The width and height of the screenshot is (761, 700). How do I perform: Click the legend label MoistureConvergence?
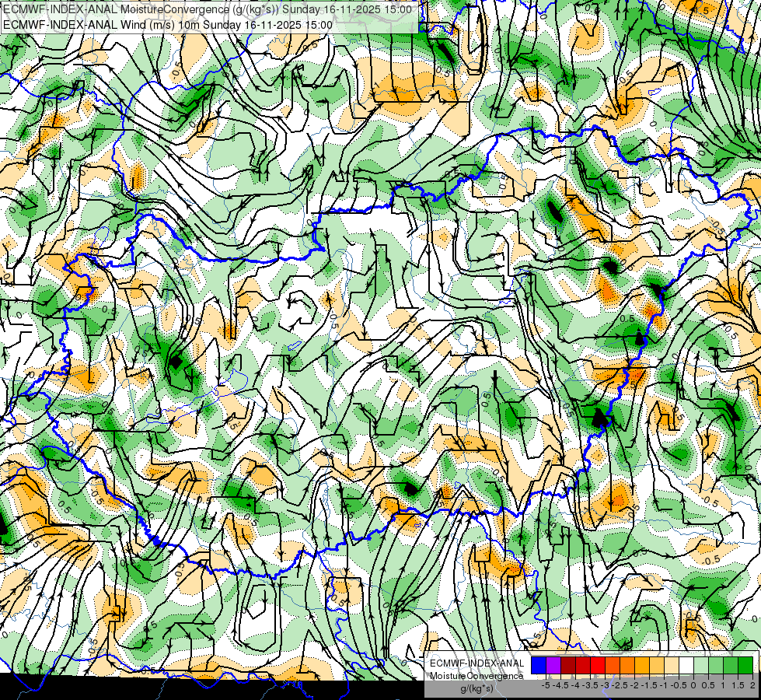(x=476, y=676)
